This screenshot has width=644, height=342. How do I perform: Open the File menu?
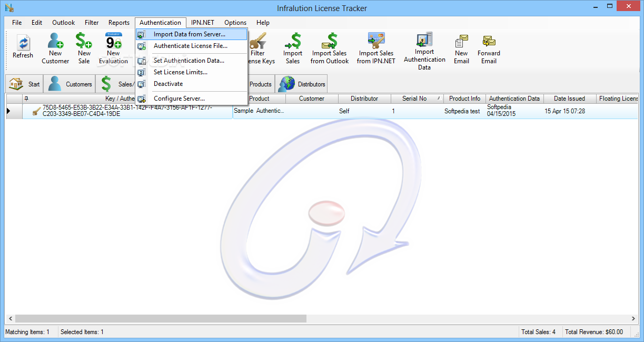pos(17,23)
